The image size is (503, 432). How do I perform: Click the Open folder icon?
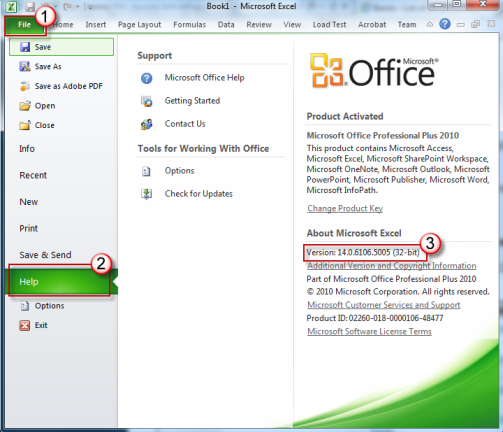coord(25,106)
